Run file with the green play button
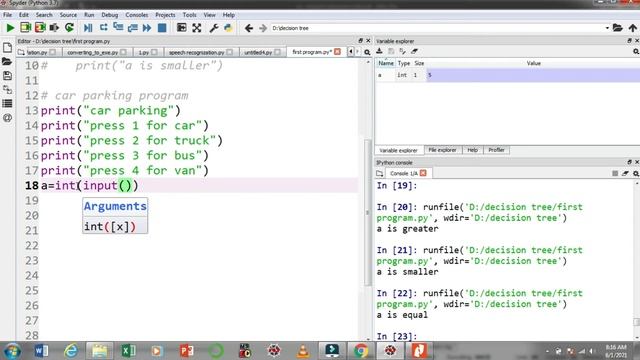The width and height of the screenshot is (640, 360). [x=10, y=28]
